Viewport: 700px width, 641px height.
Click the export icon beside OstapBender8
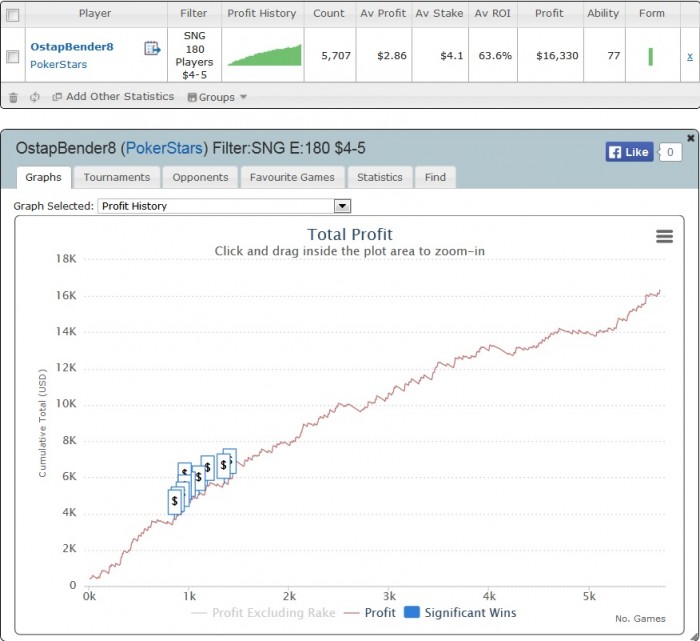pyautogui.click(x=152, y=48)
